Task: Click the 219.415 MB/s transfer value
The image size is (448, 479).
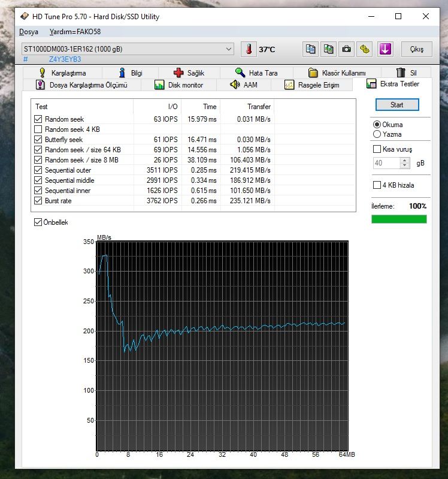Action: click(250, 170)
